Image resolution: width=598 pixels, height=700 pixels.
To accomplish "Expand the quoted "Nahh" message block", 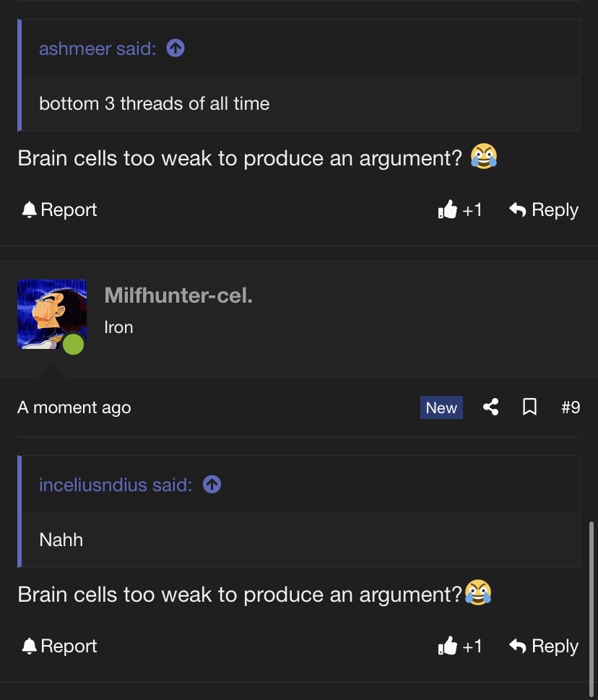I will pyautogui.click(x=299, y=540).
